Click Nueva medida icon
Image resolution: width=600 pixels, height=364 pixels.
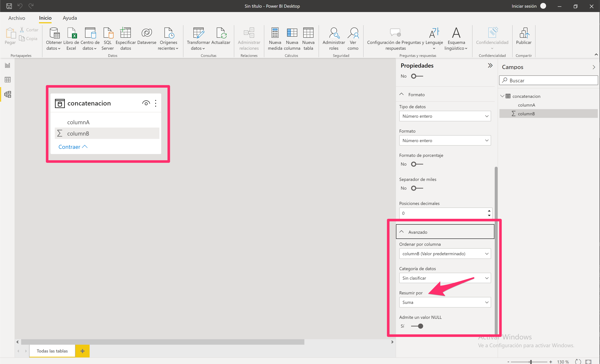click(x=275, y=39)
